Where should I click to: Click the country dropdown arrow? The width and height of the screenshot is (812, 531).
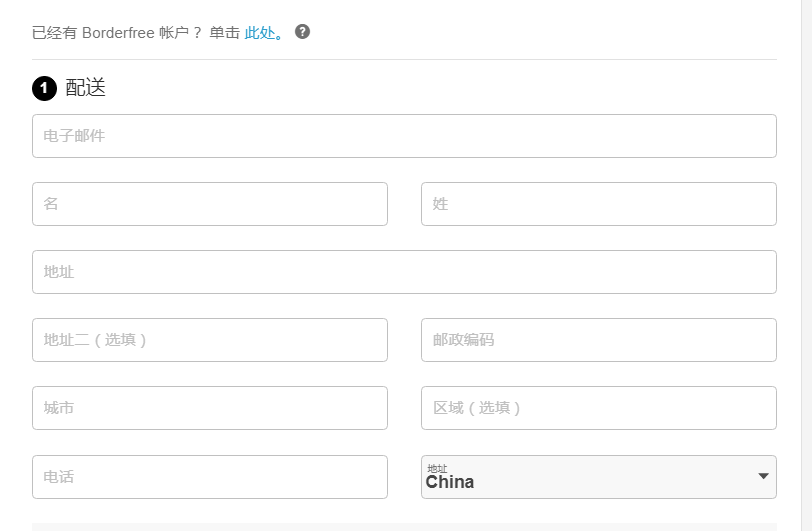763,477
